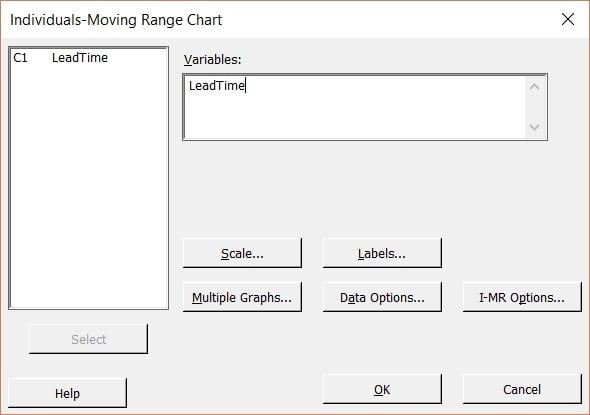
Task: Click the dialog title bar text
Action: click(x=116, y=20)
